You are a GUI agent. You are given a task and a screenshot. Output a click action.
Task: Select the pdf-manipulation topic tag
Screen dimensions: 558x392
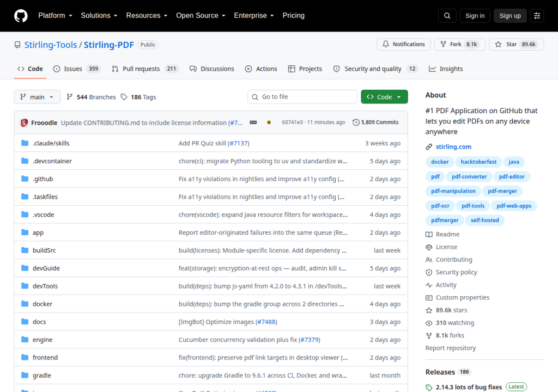click(453, 191)
